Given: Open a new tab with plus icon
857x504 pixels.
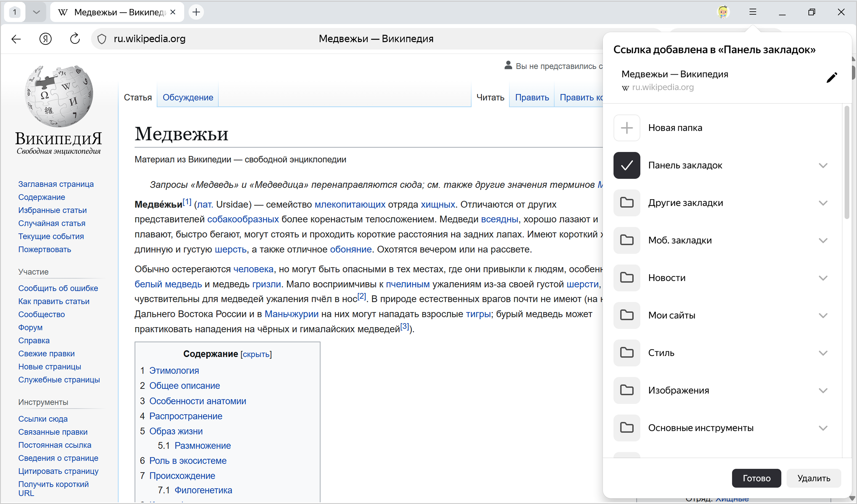Looking at the screenshot, I should click(x=196, y=12).
